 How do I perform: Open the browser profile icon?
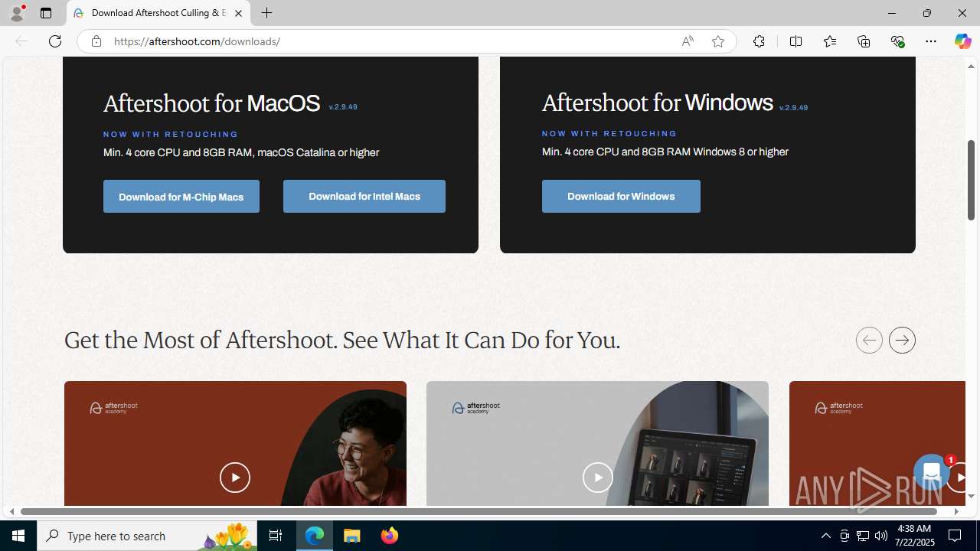pyautogui.click(x=17, y=13)
